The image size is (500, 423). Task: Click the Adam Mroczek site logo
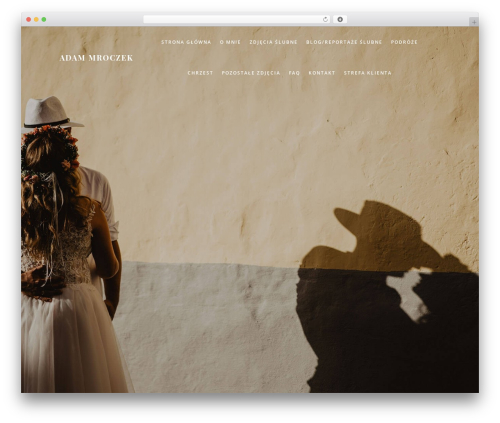click(x=96, y=58)
